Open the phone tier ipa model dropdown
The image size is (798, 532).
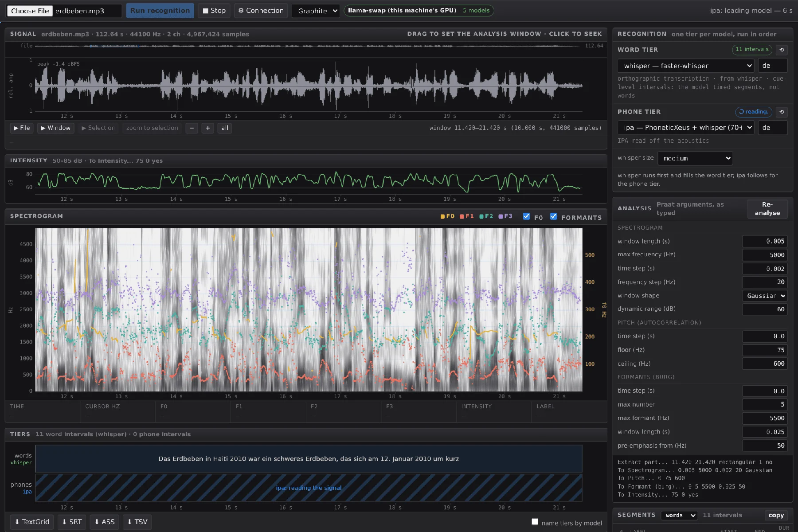(686, 128)
